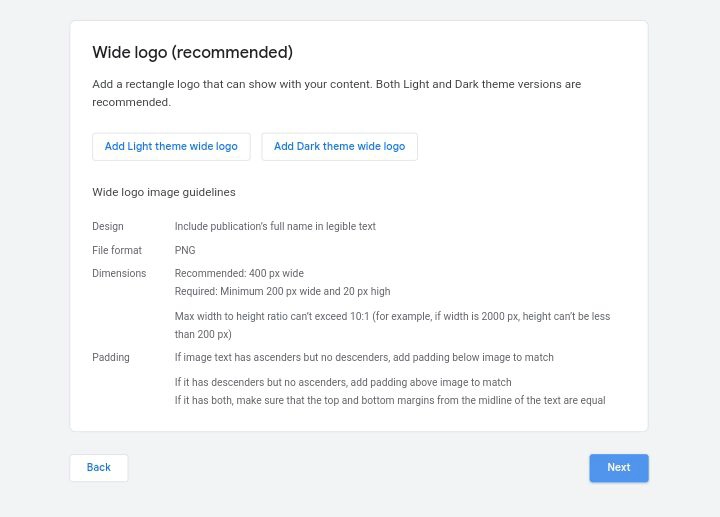Click the PNG file format value
Image resolution: width=720 pixels, height=517 pixels.
point(185,250)
